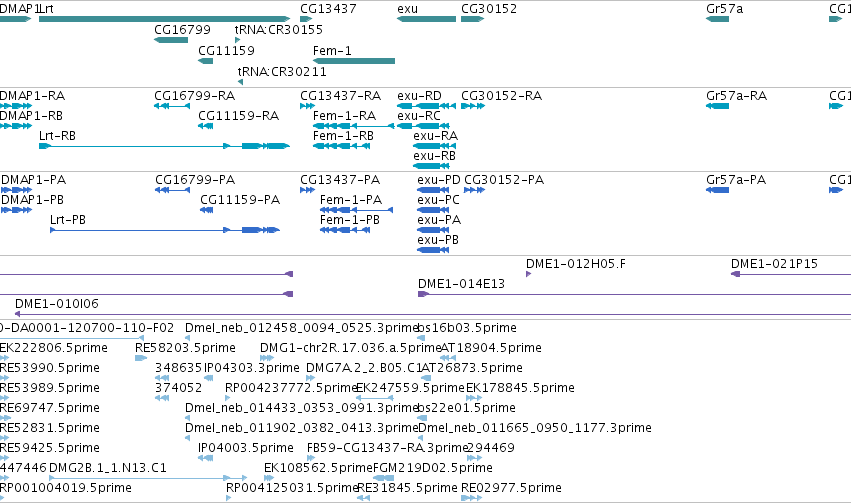Open EST RE59425.5prime
Viewport: 851px width, 503px height.
(x=50, y=449)
